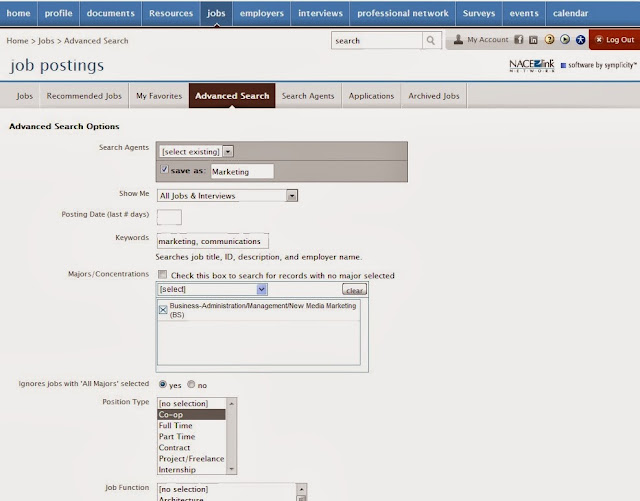Remove the New Media Marketing major
640x501 pixels.
163,310
